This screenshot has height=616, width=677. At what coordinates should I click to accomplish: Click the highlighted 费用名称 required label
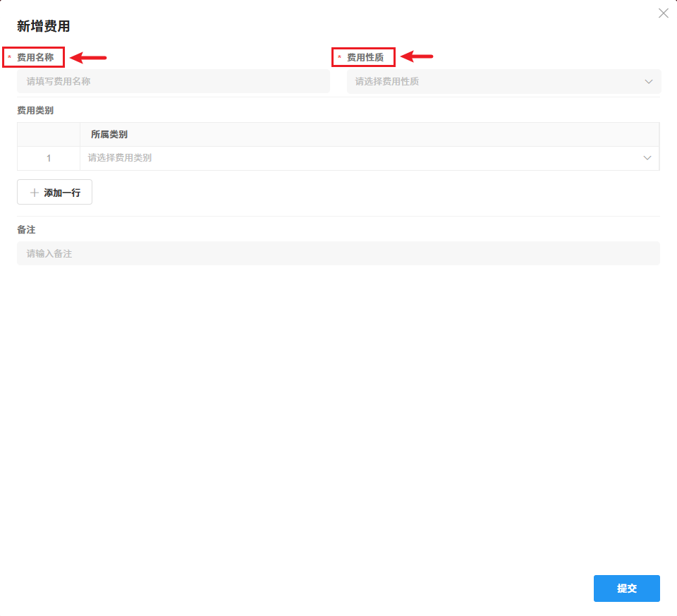click(x=33, y=56)
